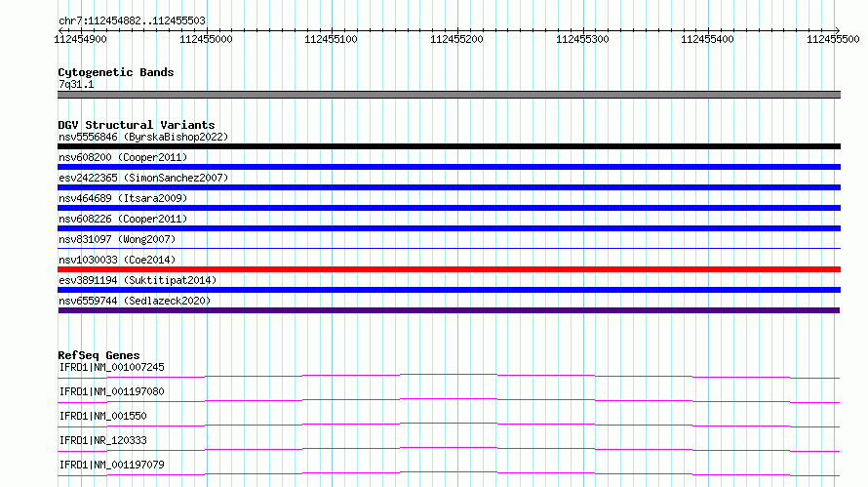
Task: Open transcript IFRD1|NM_001197080 label
Action: click(111, 391)
